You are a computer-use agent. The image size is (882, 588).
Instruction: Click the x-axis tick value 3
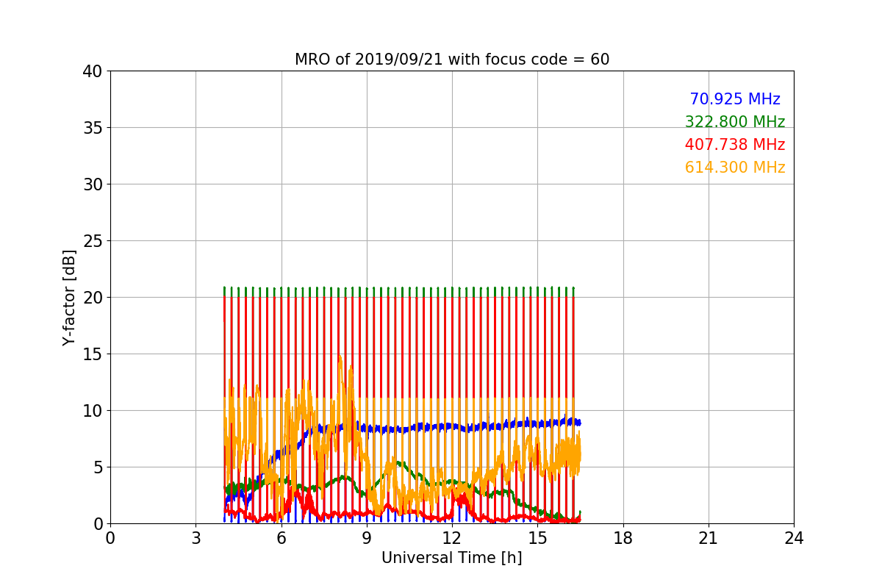click(x=196, y=538)
